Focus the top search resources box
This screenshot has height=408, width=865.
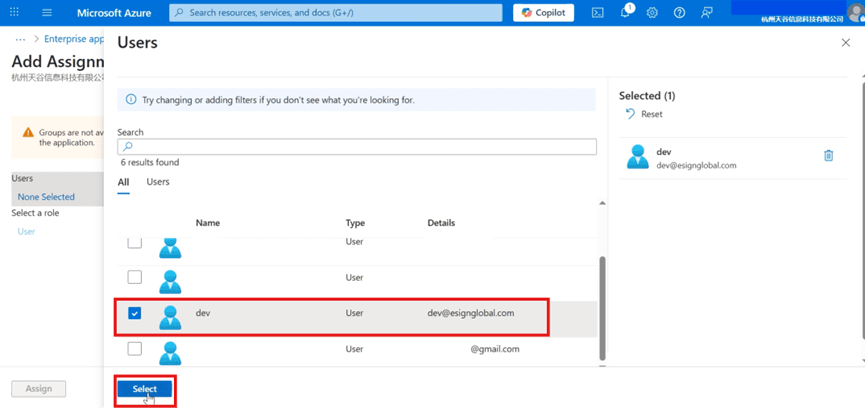[335, 13]
